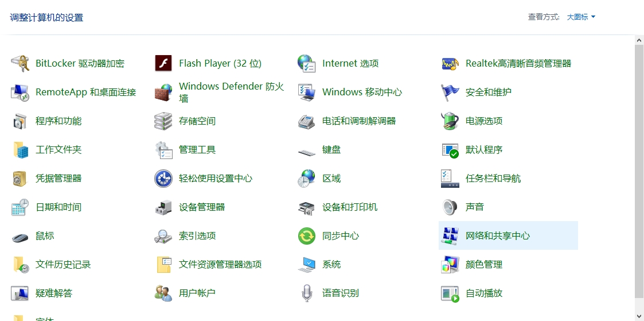Image resolution: width=644 pixels, height=321 pixels.
Task: Open the 设备管理器 icon
Action: (163, 207)
